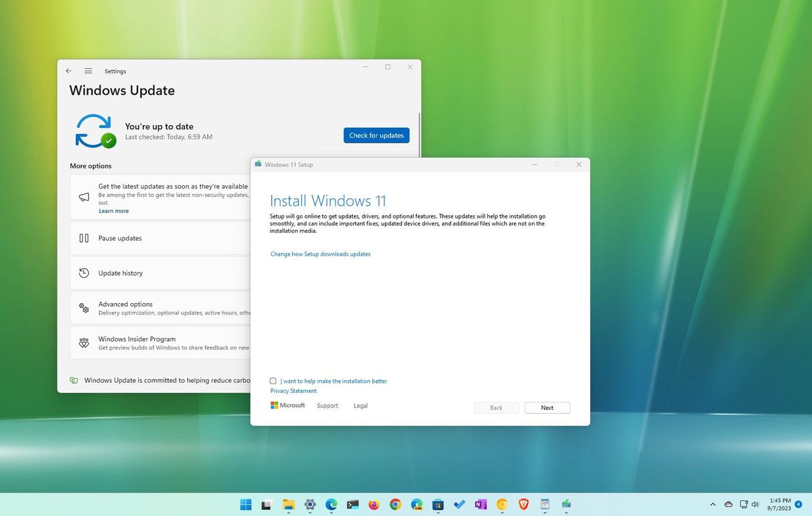812x516 pixels.
Task: Click the Settings window scrollbar
Action: click(420, 135)
